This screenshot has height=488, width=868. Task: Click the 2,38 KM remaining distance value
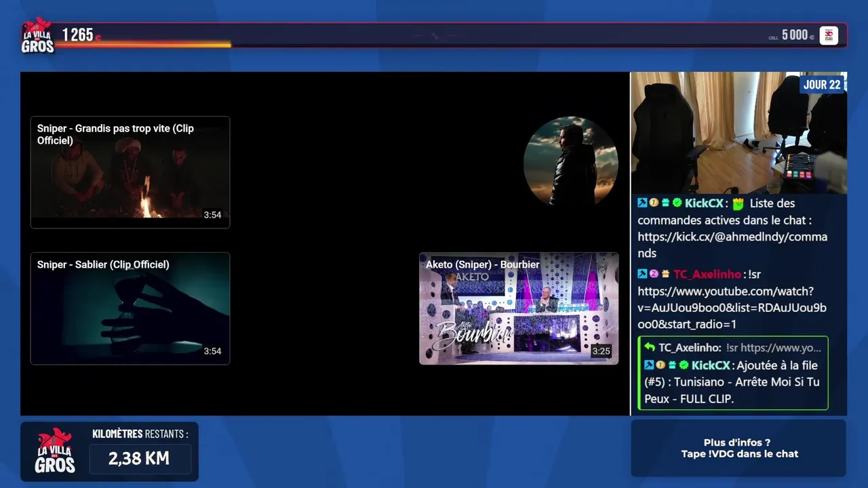pos(139,459)
